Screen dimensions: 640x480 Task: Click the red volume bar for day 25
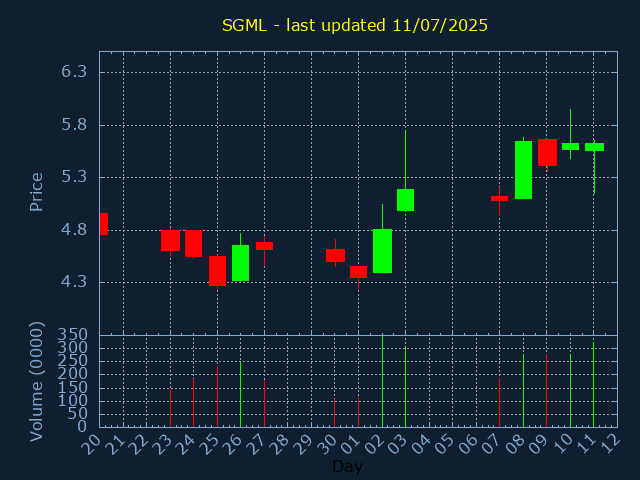point(218,396)
